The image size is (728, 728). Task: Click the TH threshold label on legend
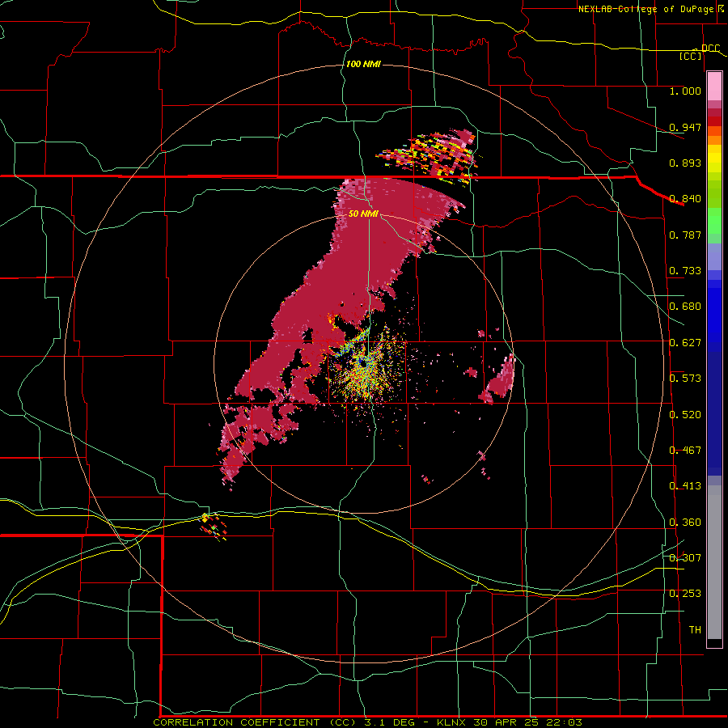coord(695,630)
